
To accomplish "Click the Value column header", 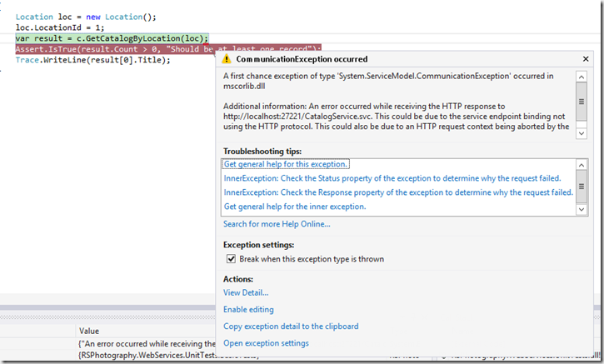I will tap(90, 331).
